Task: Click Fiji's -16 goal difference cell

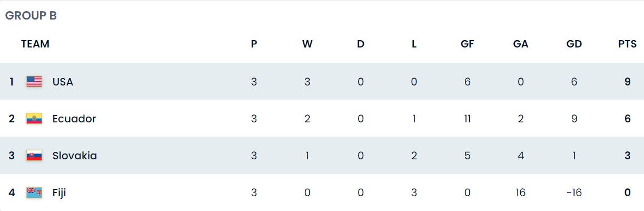Action: [x=574, y=193]
